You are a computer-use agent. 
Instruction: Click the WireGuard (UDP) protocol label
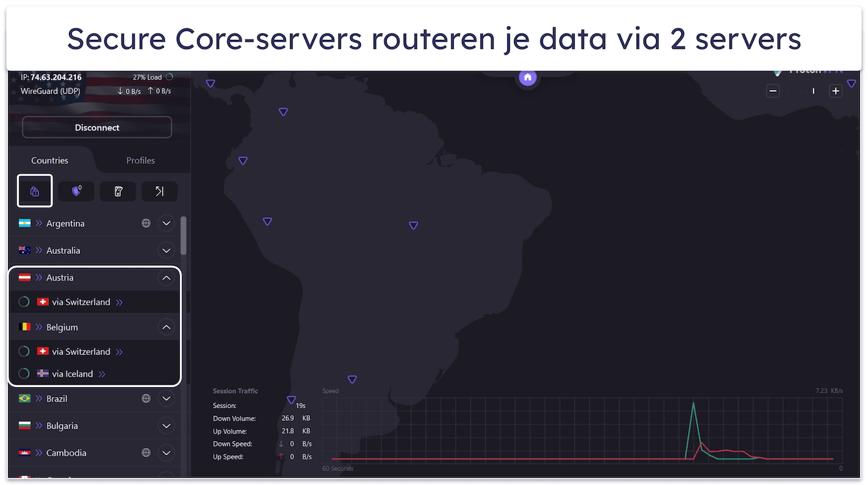tap(50, 91)
